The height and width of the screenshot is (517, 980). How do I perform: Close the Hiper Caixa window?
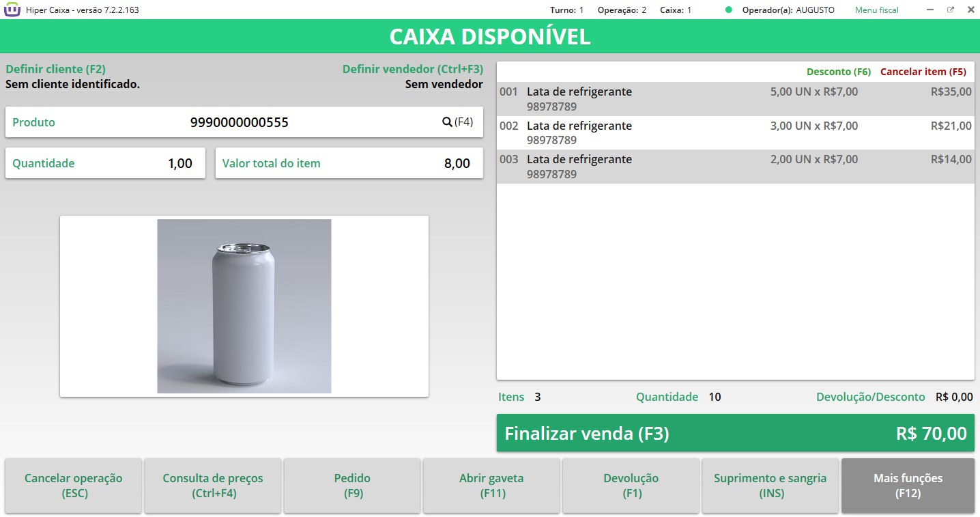[x=970, y=10]
